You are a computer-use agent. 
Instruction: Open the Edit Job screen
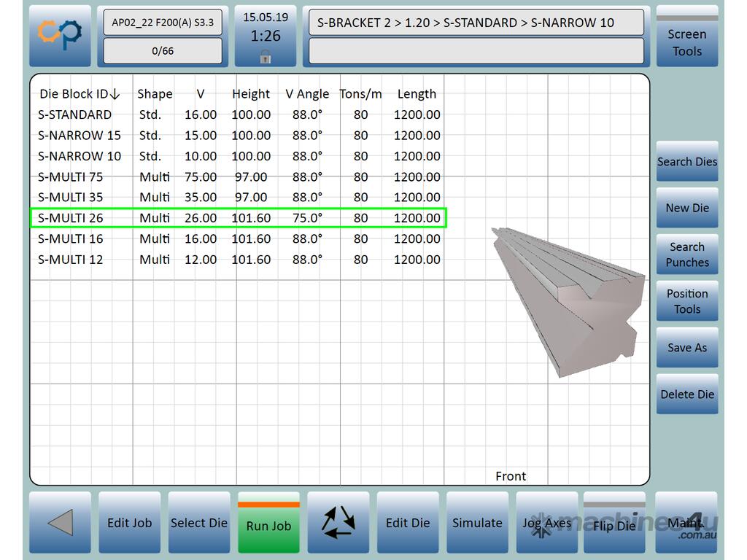click(129, 523)
